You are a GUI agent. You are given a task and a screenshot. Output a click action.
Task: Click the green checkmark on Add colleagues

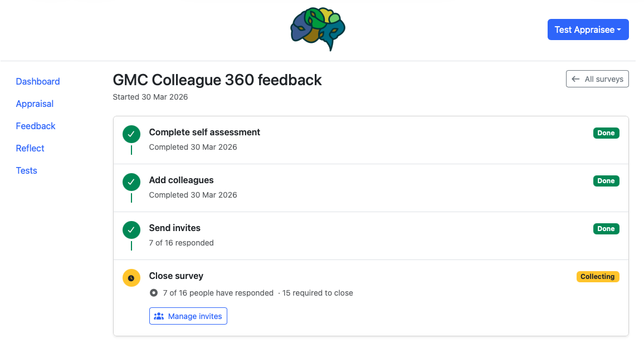click(x=131, y=182)
